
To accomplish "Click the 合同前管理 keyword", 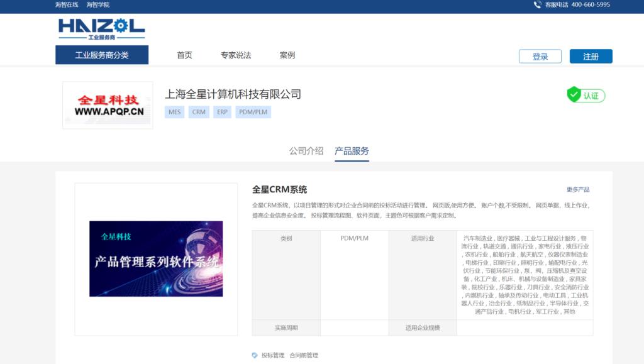I will tap(304, 355).
